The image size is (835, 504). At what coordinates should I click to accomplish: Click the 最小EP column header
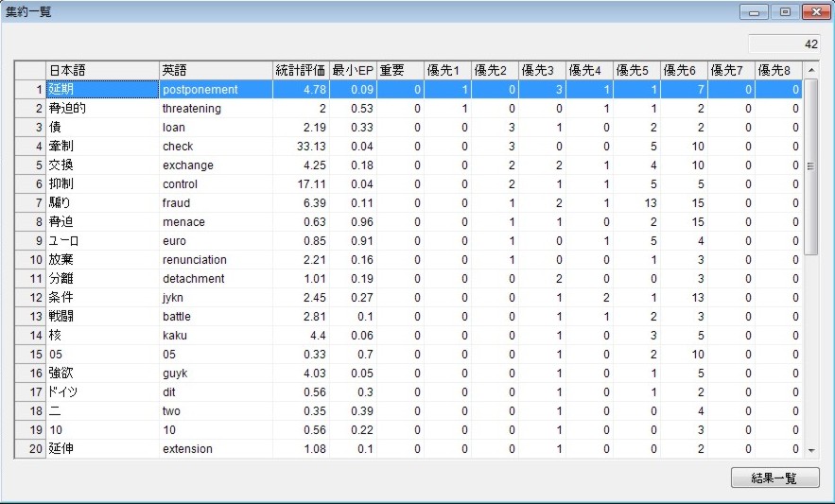[x=353, y=70]
